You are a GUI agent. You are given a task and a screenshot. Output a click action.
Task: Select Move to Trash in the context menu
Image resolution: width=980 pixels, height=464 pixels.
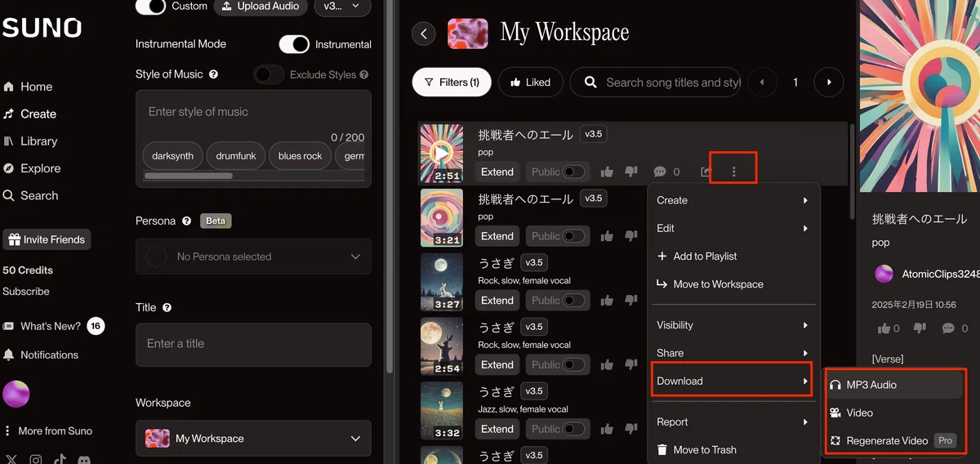pyautogui.click(x=733, y=449)
